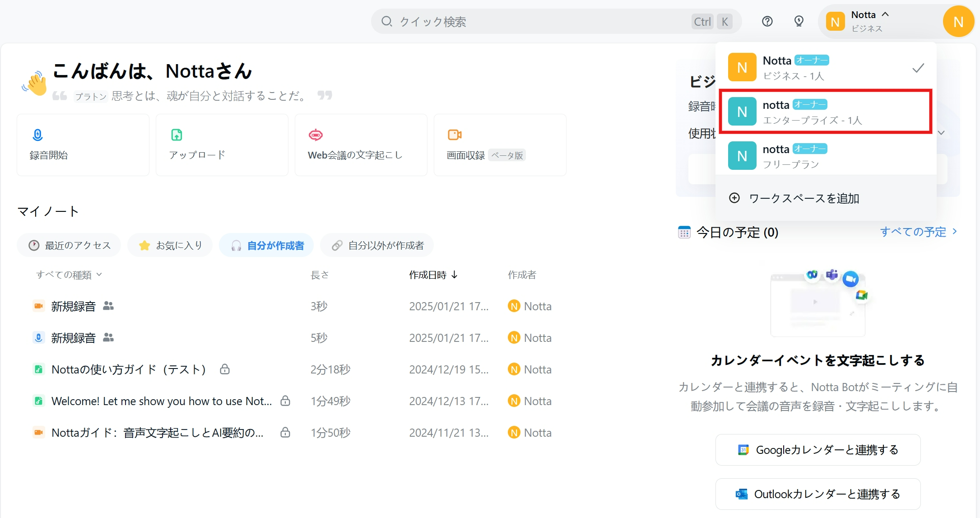
Task: Click the アップロード file icon
Action: (176, 135)
